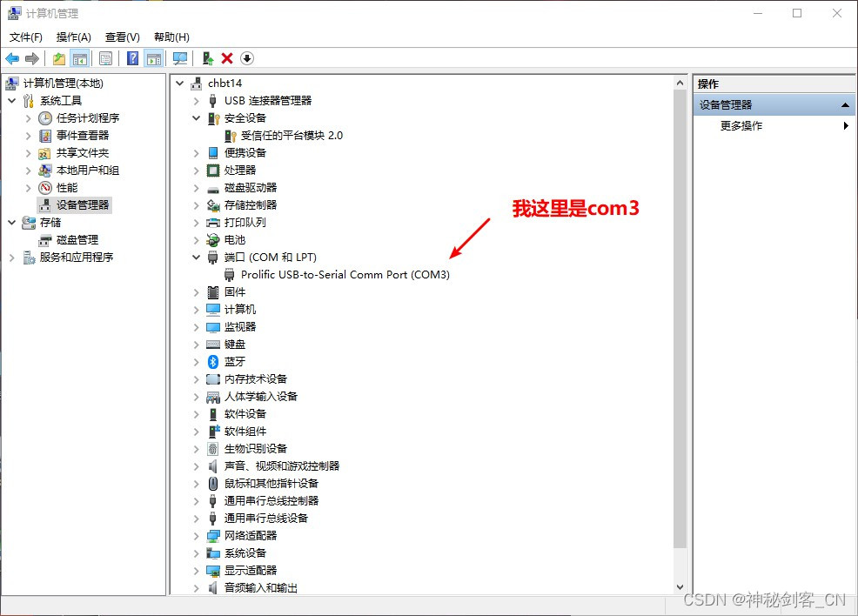Select 计算机管理(本地) root node
858x616 pixels.
(x=63, y=84)
